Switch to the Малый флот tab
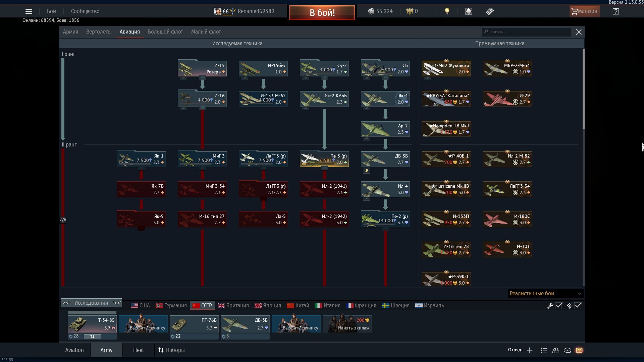This screenshot has height=362, width=644. (x=206, y=32)
